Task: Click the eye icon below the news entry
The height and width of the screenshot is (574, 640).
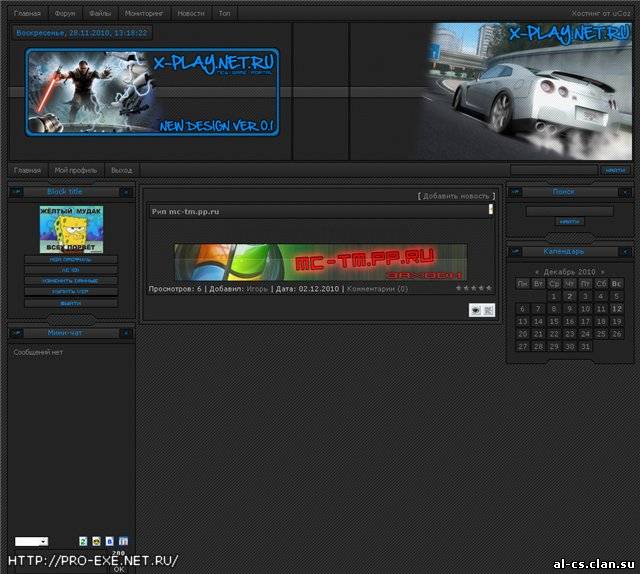Action: (x=474, y=310)
